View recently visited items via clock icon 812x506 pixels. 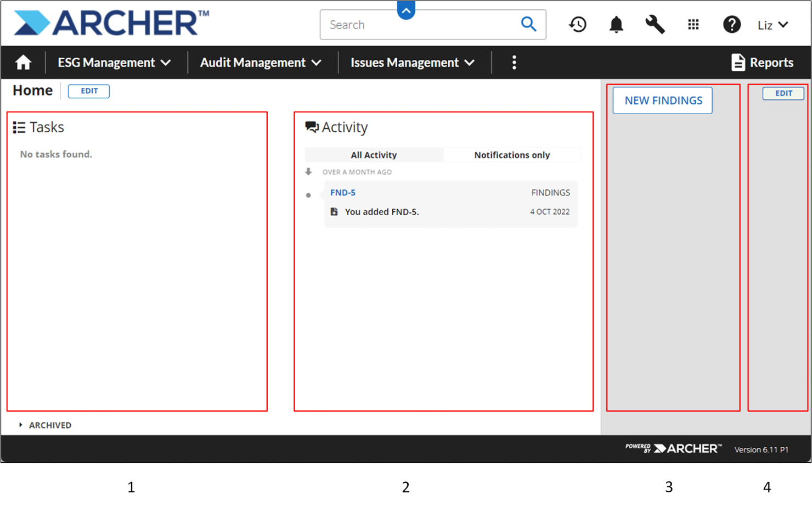point(577,24)
